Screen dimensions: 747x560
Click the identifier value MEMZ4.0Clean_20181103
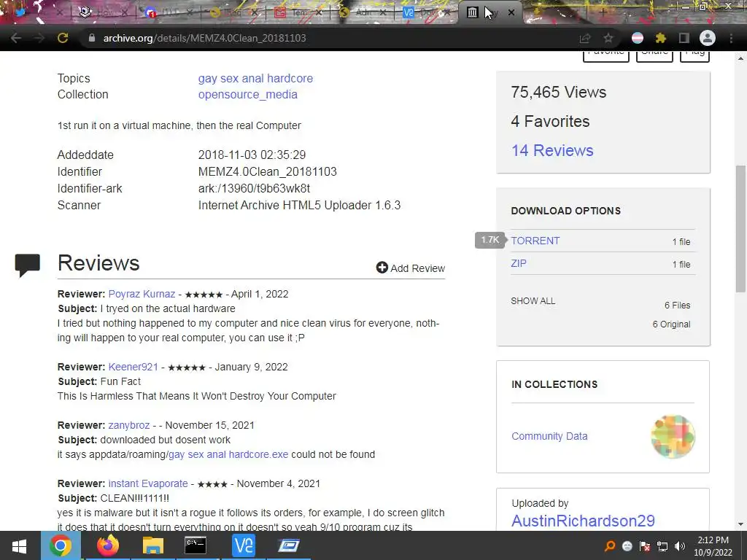coord(267,171)
